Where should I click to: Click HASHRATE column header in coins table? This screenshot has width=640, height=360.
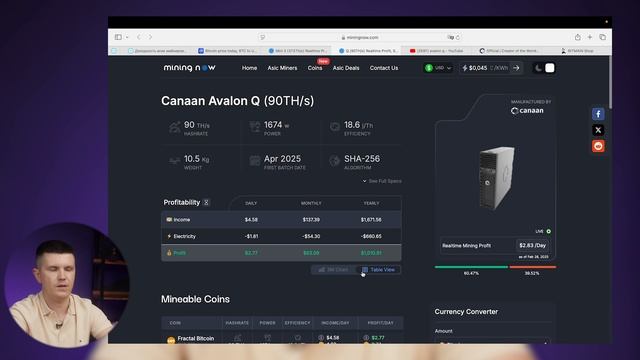[237, 323]
